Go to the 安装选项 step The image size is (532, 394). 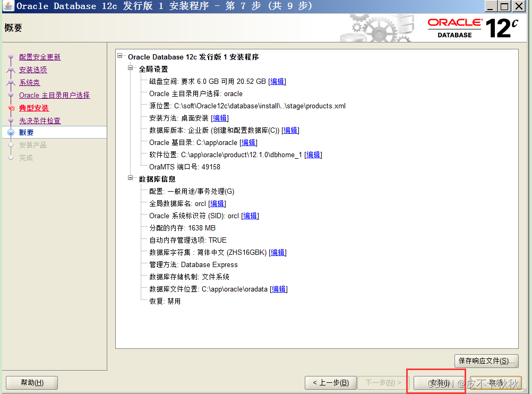[33, 70]
